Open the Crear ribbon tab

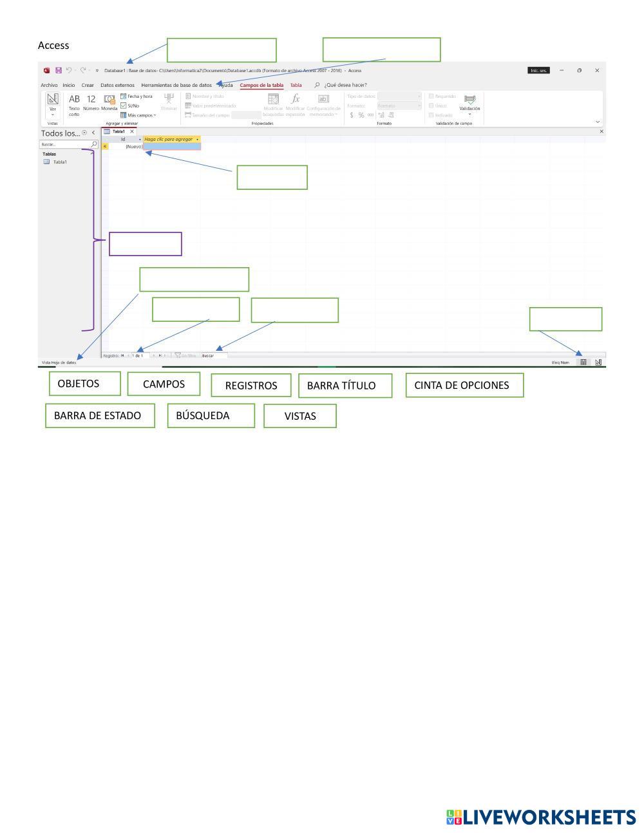pyautogui.click(x=88, y=85)
